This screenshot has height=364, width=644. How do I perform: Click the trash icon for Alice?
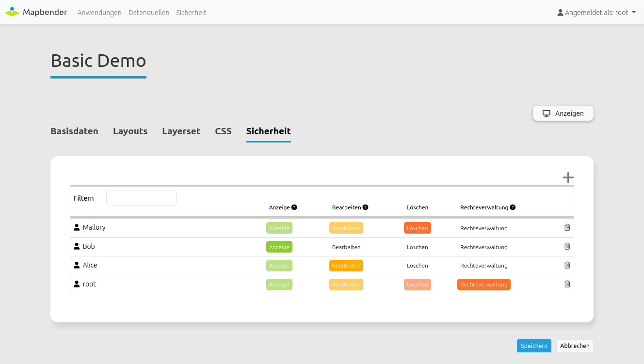coord(567,265)
